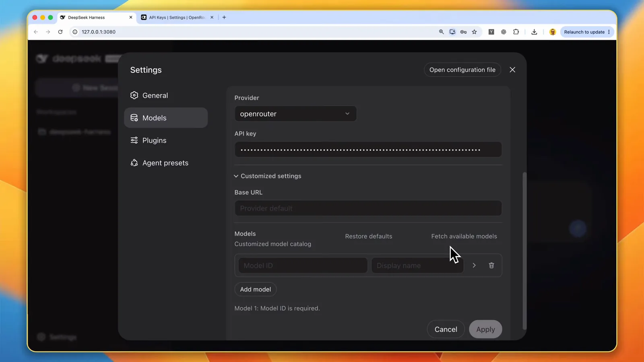Switch to the DeepSeek Harness tab

tap(97, 17)
